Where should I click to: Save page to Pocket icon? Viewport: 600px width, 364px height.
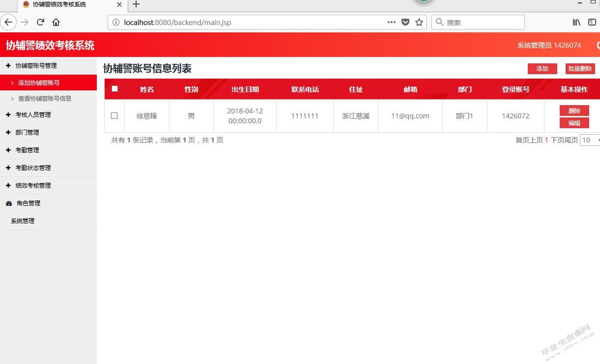[405, 22]
